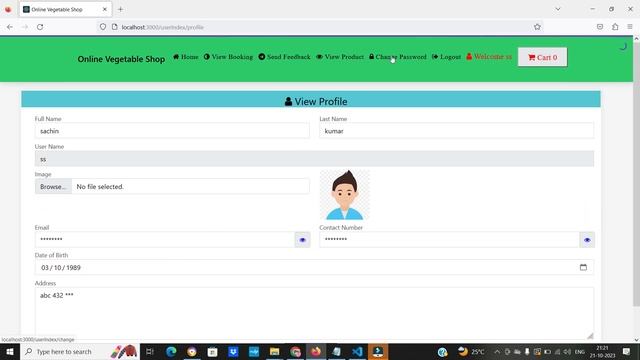Viewport: 640px width, 360px height.
Task: Close the Online Vegetable Shop tab
Action: [105, 9]
